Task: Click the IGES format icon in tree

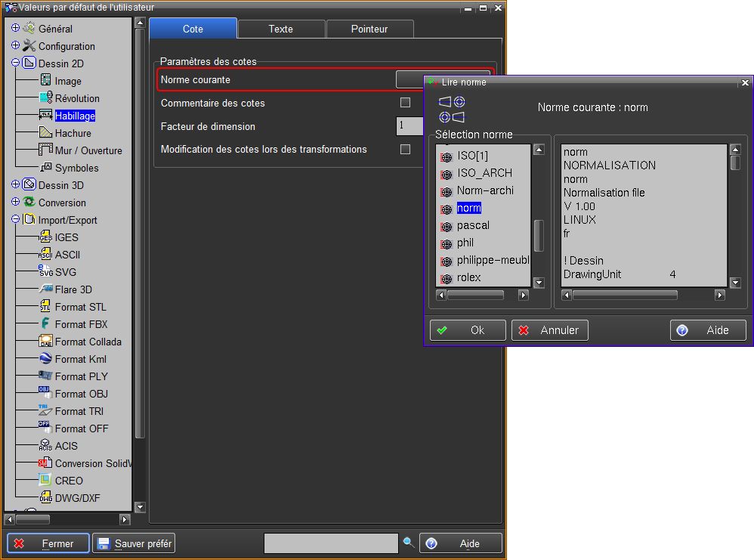Action: tap(45, 237)
